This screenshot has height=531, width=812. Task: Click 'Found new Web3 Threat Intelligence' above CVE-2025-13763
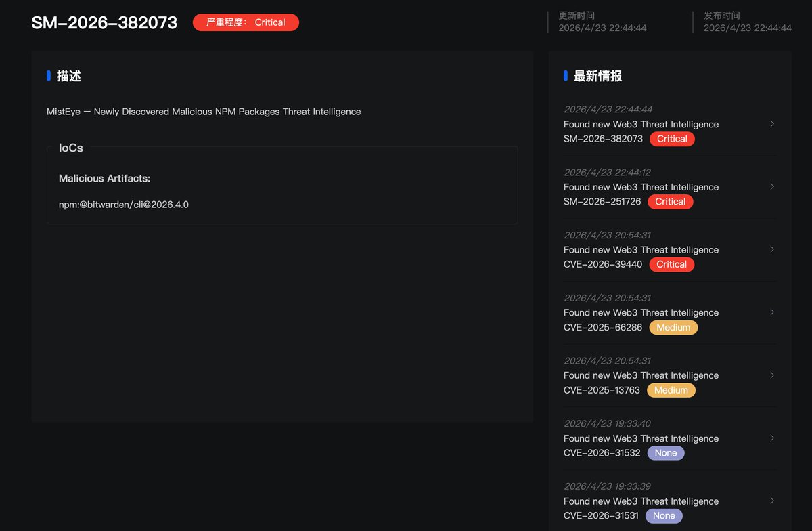(641, 375)
